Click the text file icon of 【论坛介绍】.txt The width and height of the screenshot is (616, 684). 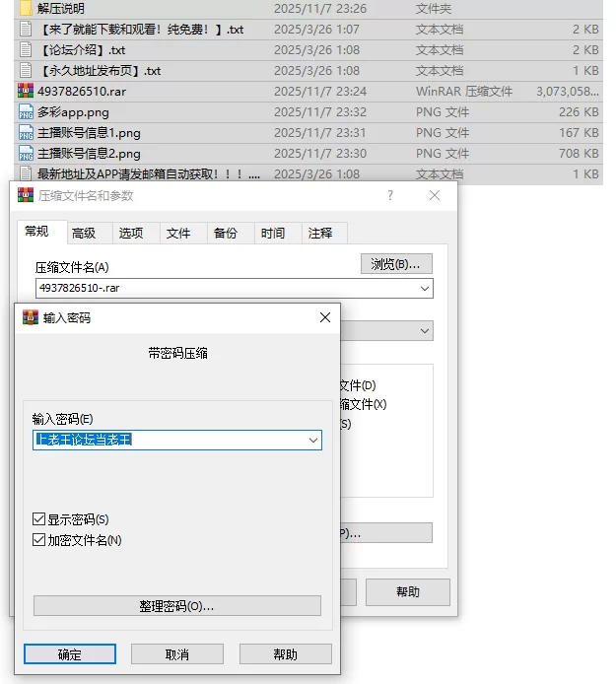click(26, 49)
